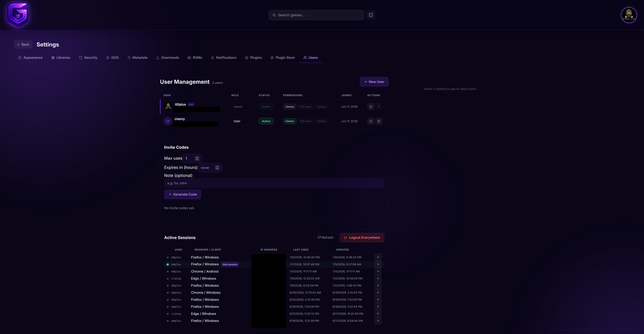This screenshot has width=644, height=334.
Task: Go to the Metadata tab
Action: [x=137, y=58]
